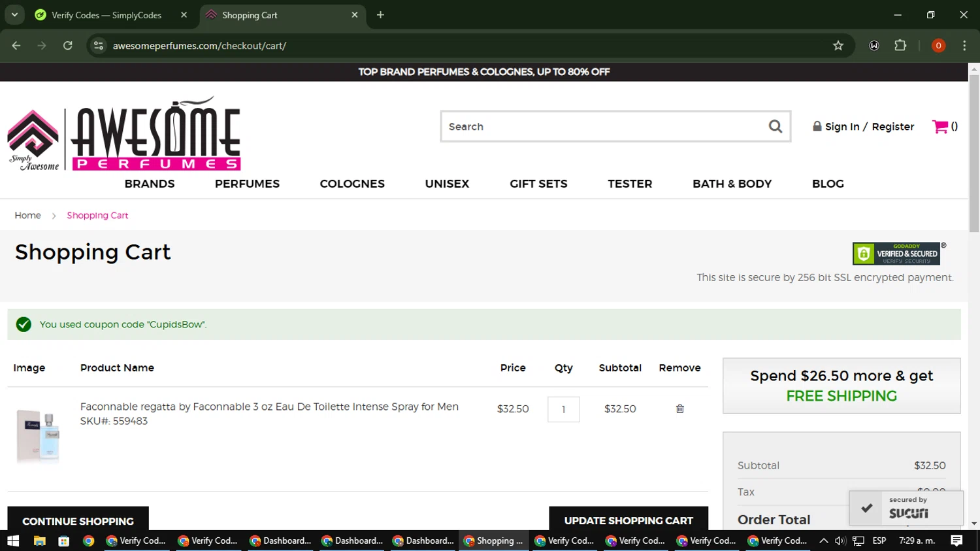View site information icon in address bar
This screenshot has width=980, height=551.
99,46
